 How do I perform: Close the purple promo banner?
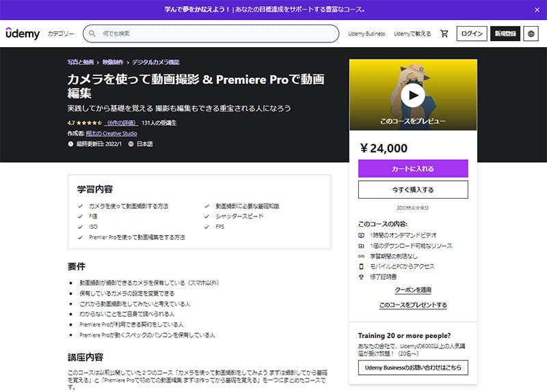tap(537, 10)
